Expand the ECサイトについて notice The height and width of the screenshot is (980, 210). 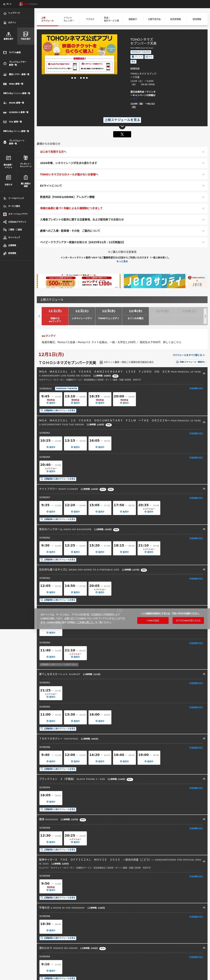pyautogui.click(x=122, y=186)
